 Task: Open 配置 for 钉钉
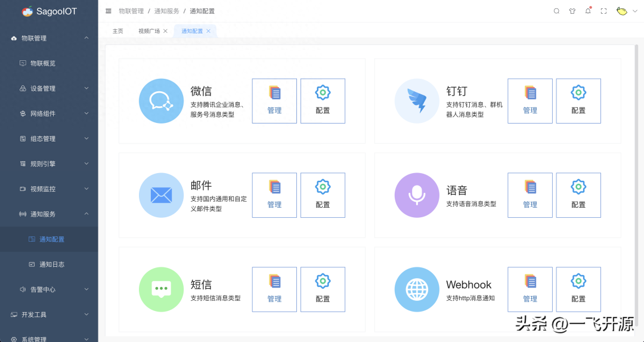coord(578,101)
